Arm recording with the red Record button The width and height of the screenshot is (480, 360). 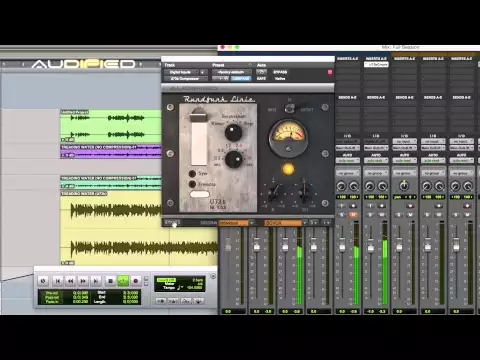[x=136, y=281]
